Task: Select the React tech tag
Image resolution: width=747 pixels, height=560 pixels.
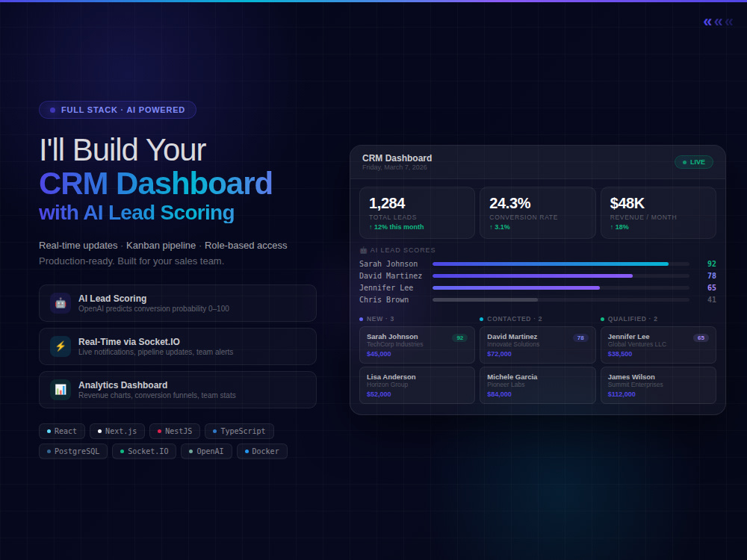Action: (62, 431)
